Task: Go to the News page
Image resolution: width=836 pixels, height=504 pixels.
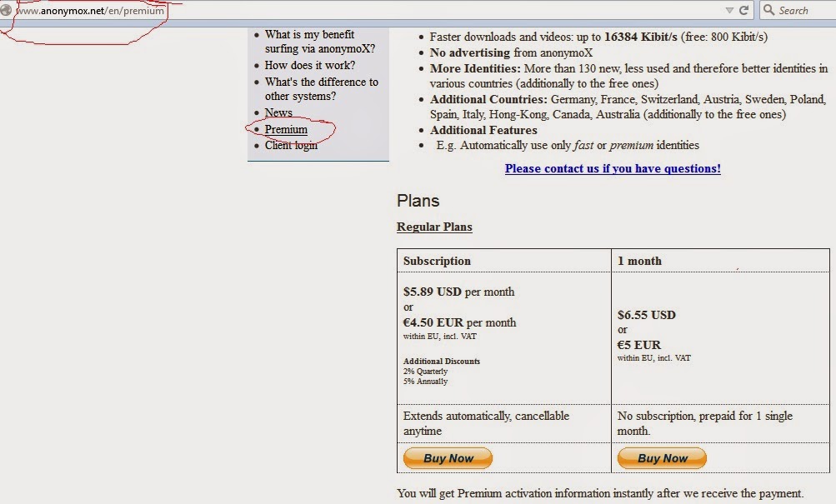Action: point(278,112)
